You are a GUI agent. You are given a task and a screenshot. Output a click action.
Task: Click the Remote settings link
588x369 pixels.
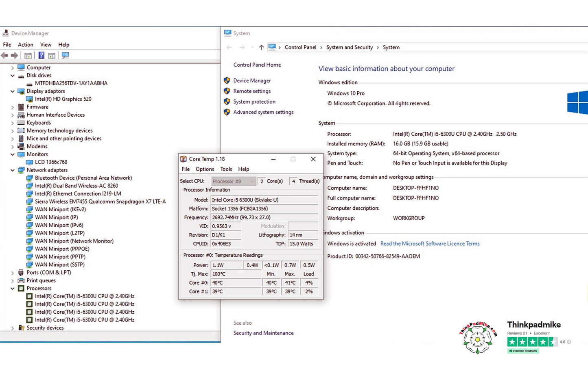point(252,91)
